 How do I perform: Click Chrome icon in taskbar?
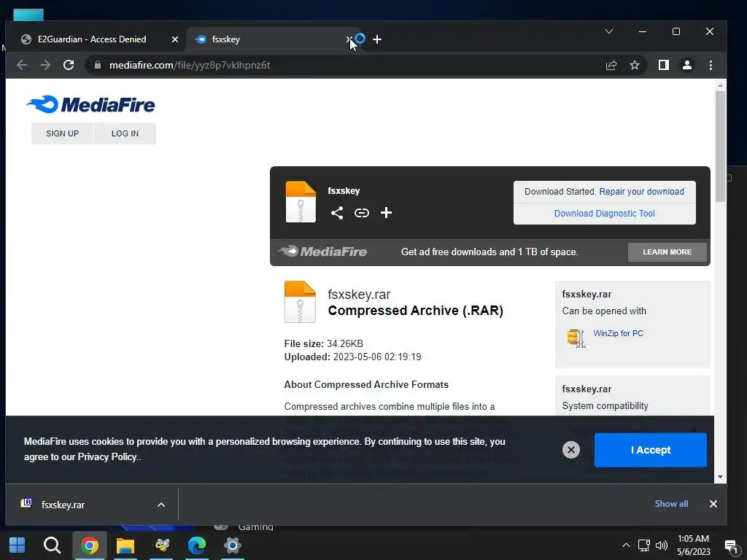(90, 545)
